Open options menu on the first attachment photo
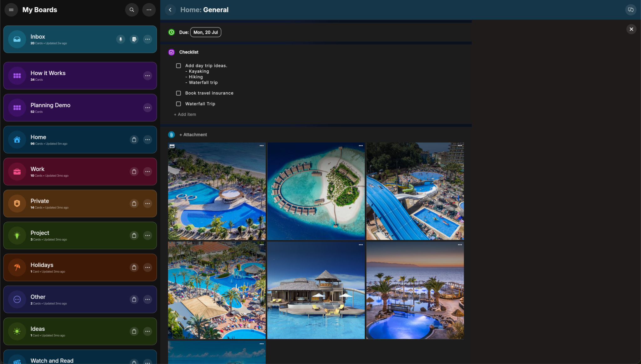This screenshot has height=364, width=641. (x=262, y=146)
